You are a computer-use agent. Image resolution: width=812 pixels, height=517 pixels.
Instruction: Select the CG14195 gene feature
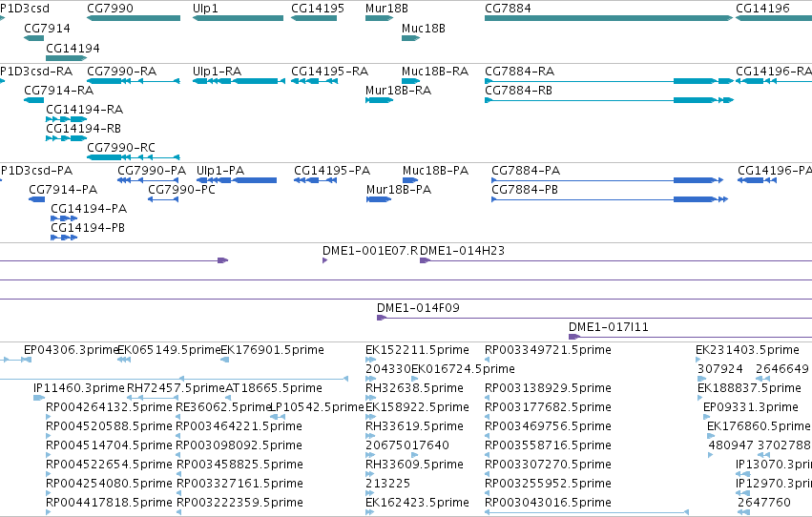(x=314, y=18)
